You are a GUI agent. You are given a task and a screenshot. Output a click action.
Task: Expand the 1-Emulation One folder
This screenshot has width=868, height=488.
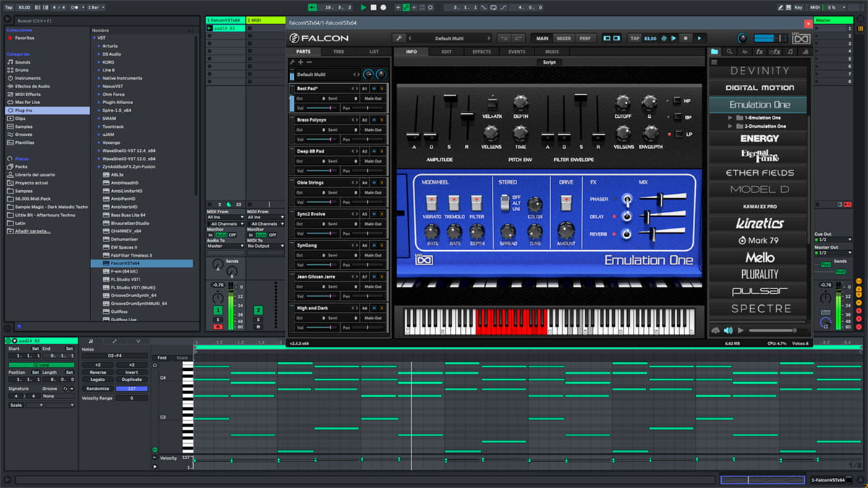click(x=731, y=117)
